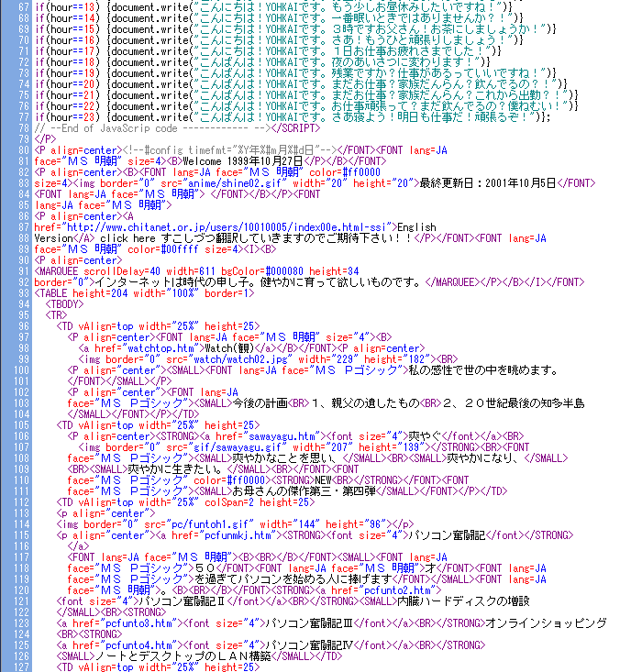Click the "watch/watch02.jpg" image source
The height and width of the screenshot is (672, 642).
pos(240,359)
